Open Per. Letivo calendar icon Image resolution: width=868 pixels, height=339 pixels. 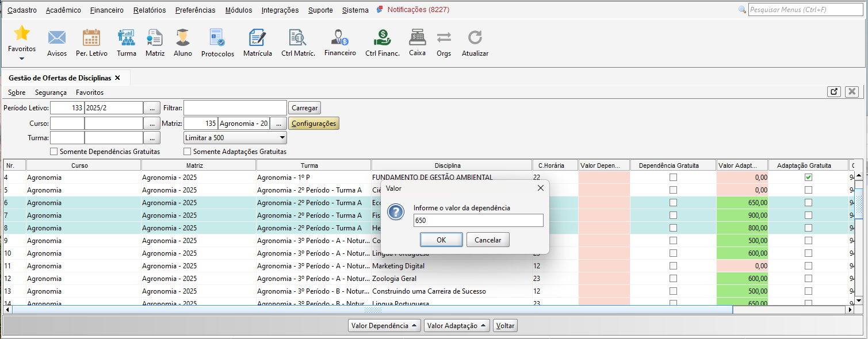91,38
